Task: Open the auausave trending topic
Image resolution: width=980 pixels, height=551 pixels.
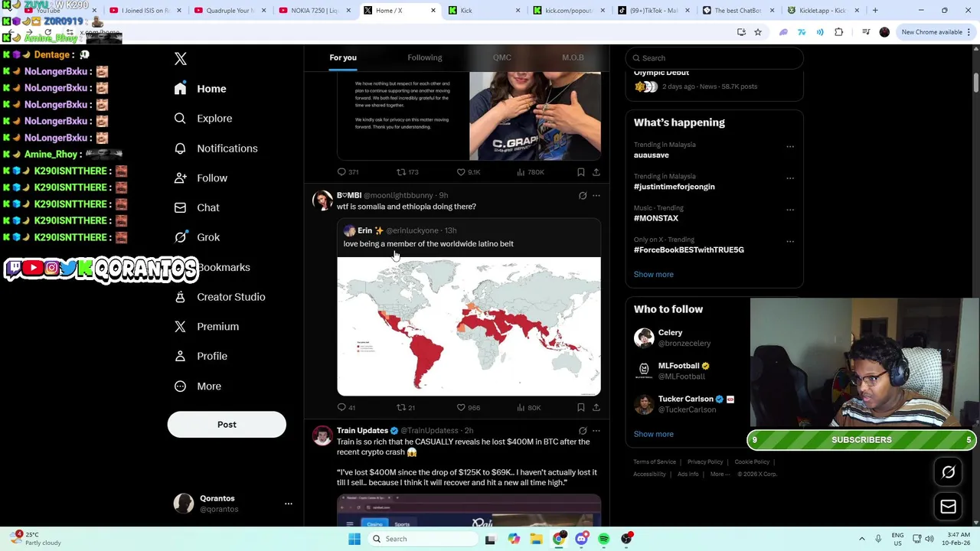Action: 651,155
